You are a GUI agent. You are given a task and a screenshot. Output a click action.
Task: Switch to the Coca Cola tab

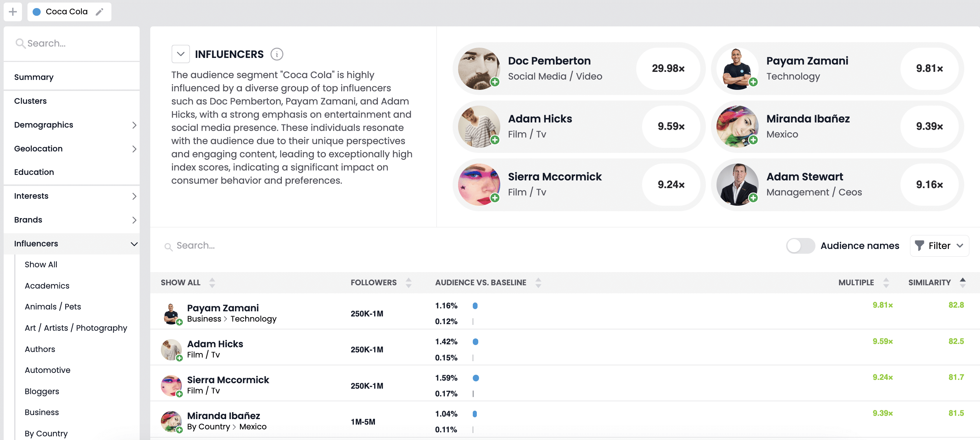click(69, 12)
